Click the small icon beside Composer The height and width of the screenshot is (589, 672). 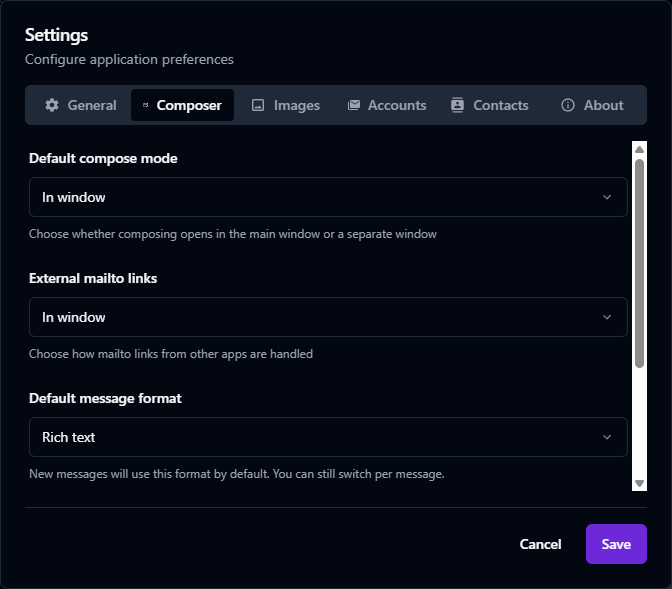click(x=145, y=105)
